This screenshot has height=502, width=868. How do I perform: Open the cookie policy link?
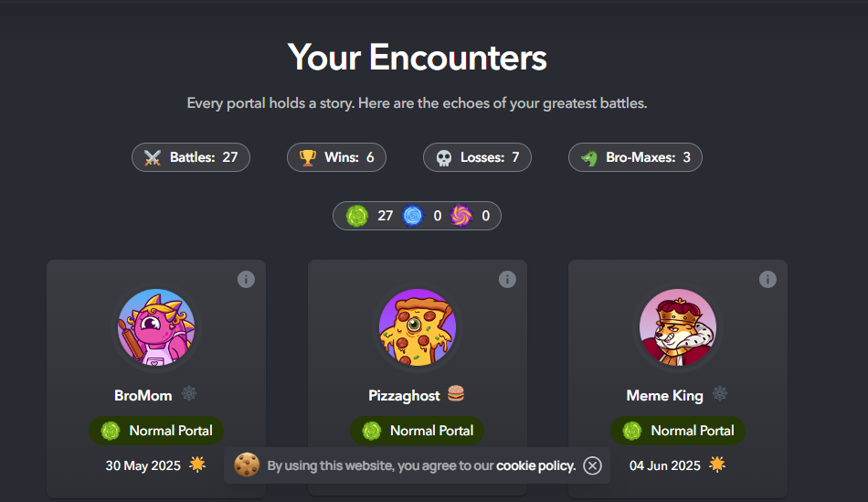(535, 465)
